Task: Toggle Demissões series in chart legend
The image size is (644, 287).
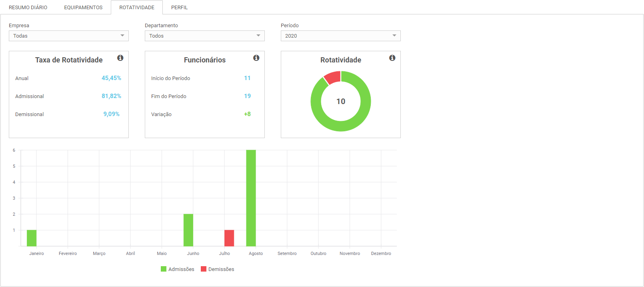Action: click(217, 269)
